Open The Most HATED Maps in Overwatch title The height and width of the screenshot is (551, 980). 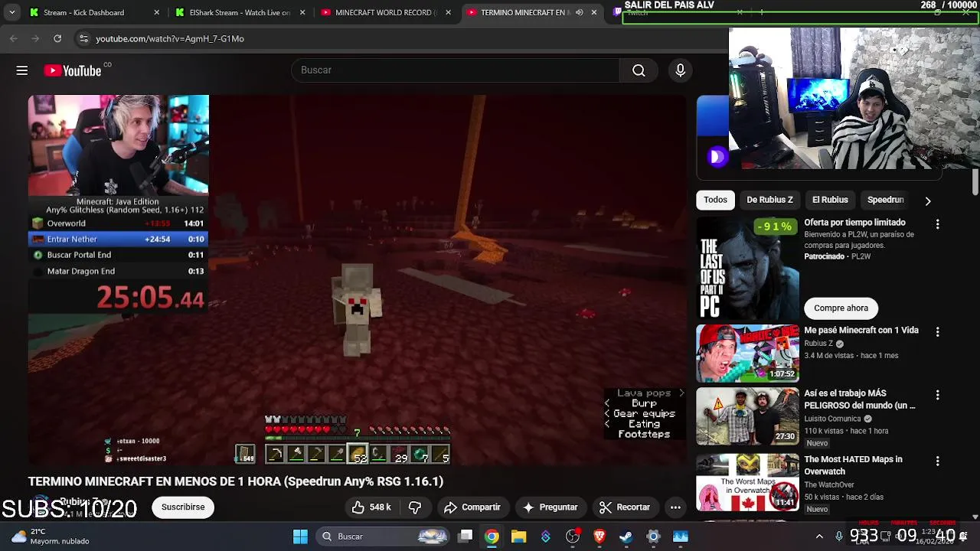point(853,465)
